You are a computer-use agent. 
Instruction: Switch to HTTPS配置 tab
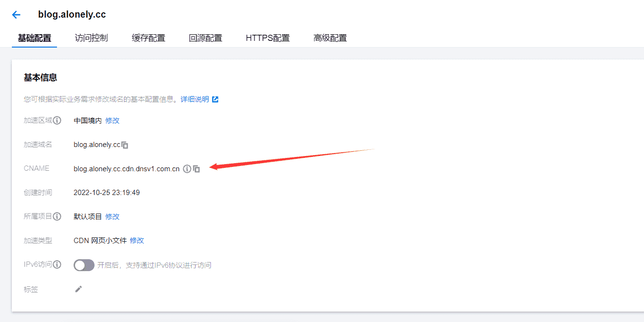[x=268, y=38]
